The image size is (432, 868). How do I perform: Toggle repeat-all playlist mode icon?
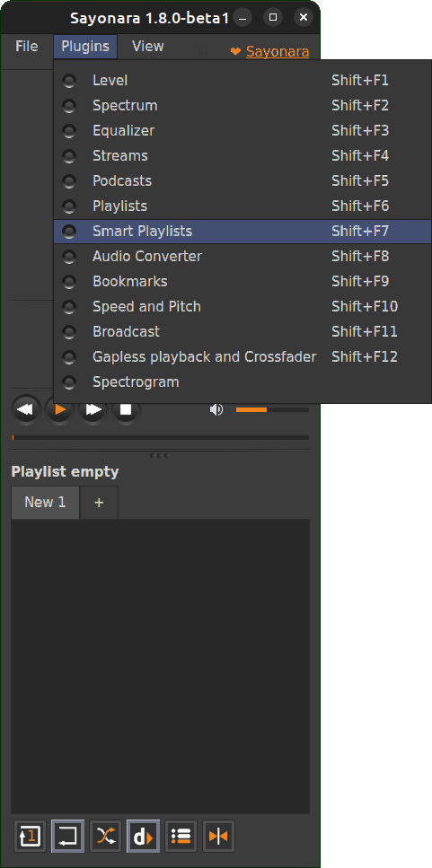click(67, 836)
